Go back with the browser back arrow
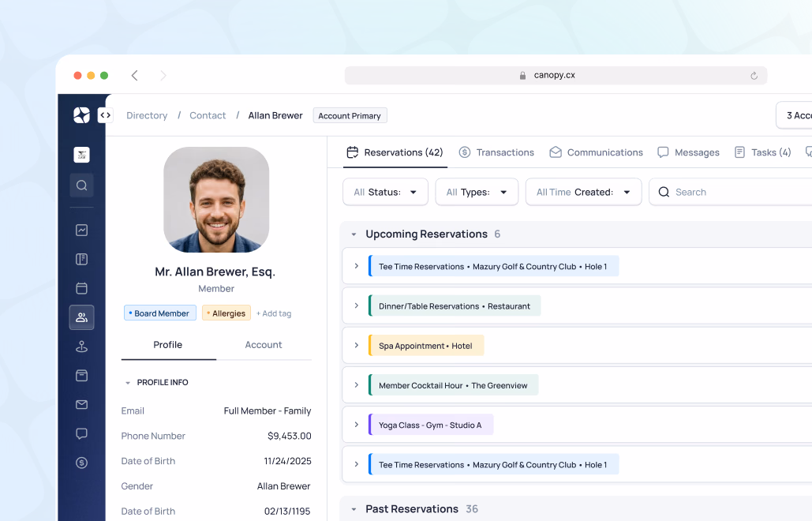The height and width of the screenshot is (521, 812). tap(135, 76)
